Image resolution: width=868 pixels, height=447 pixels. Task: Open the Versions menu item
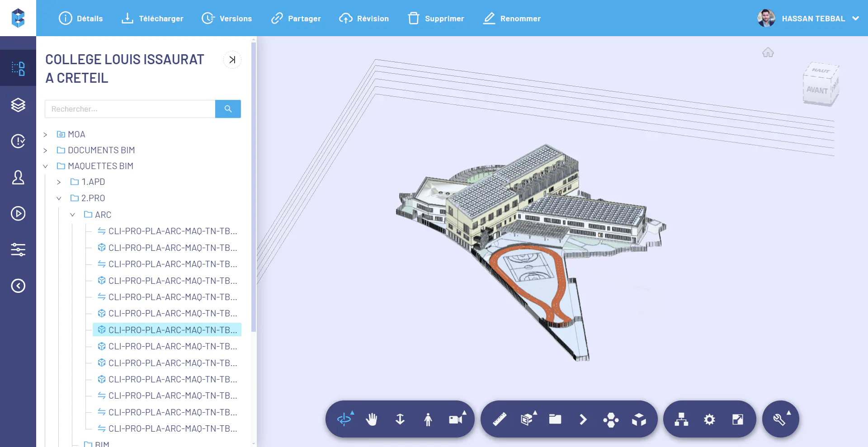226,19
